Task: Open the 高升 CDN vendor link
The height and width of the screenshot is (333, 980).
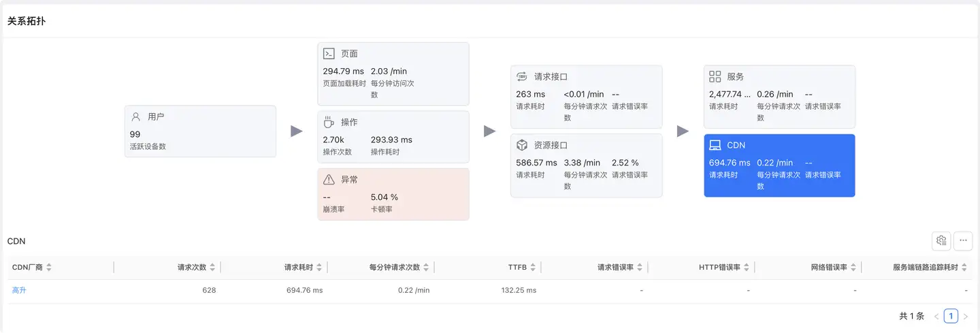Action: pos(19,291)
